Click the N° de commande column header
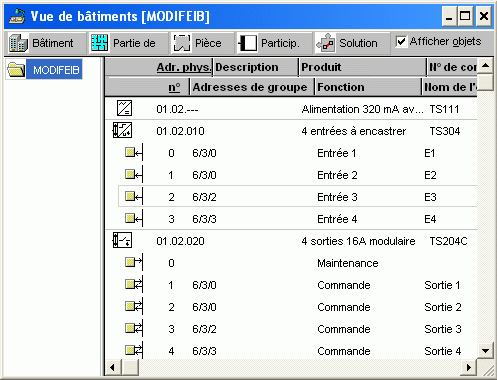 [452, 67]
